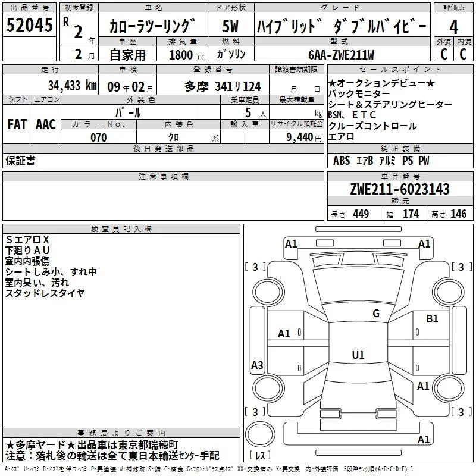Click the 注意事項欄 section header
Viewport: 476px width, 476px height.
click(x=164, y=176)
